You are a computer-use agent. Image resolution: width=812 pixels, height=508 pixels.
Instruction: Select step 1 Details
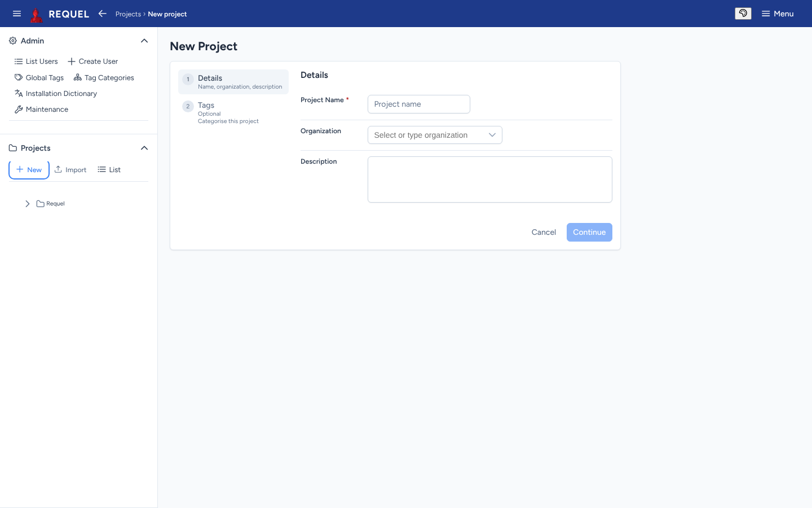233,82
